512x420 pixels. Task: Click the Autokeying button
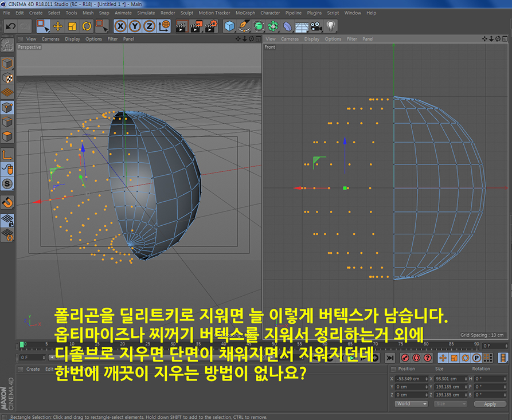click(x=416, y=358)
